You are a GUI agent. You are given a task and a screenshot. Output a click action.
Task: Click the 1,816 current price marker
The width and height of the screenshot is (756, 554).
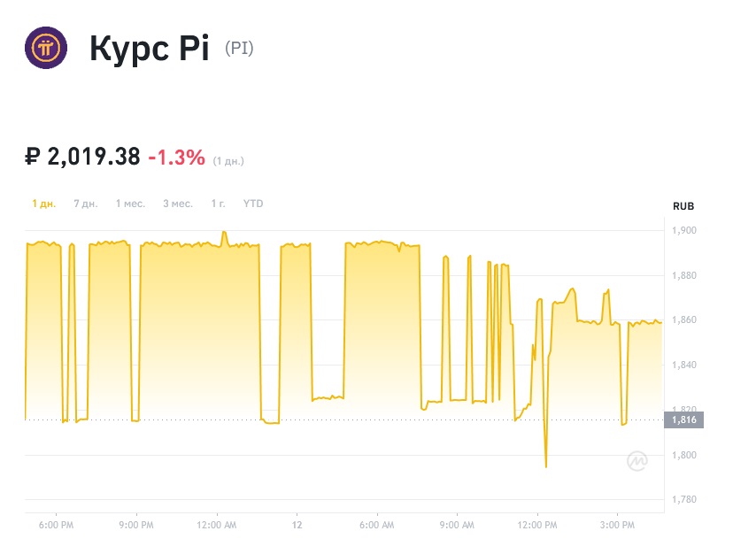pos(684,420)
